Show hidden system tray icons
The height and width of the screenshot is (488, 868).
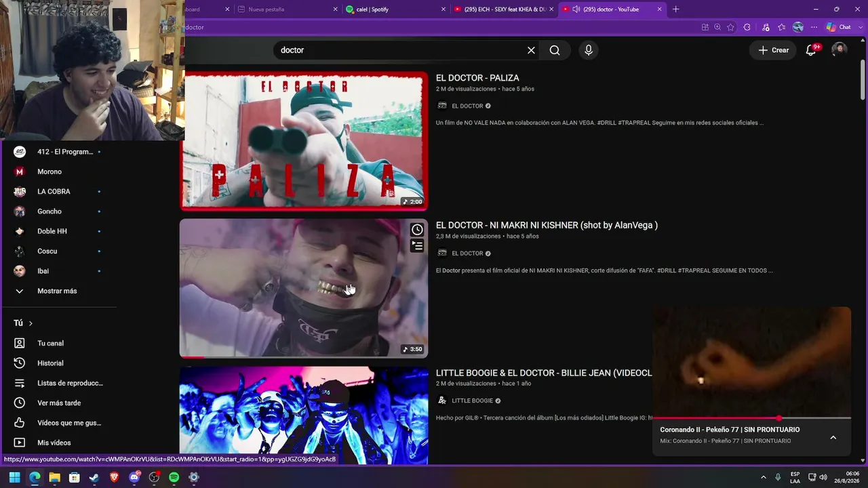coord(763,477)
